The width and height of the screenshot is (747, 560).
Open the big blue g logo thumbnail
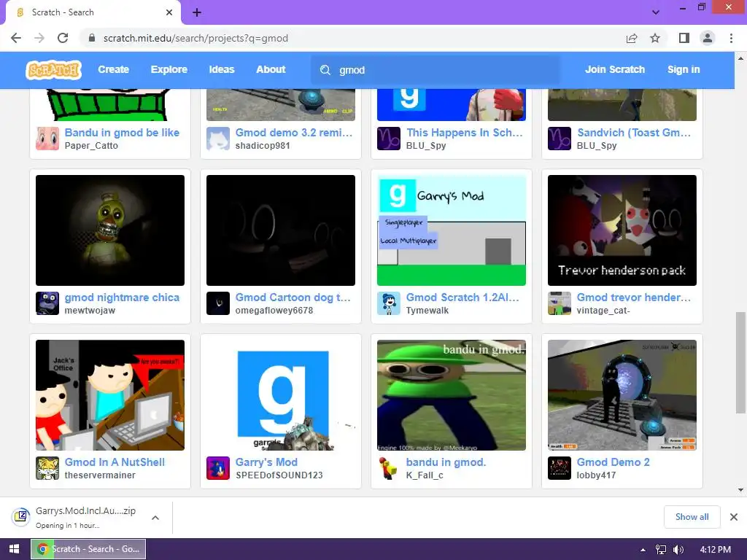[281, 395]
